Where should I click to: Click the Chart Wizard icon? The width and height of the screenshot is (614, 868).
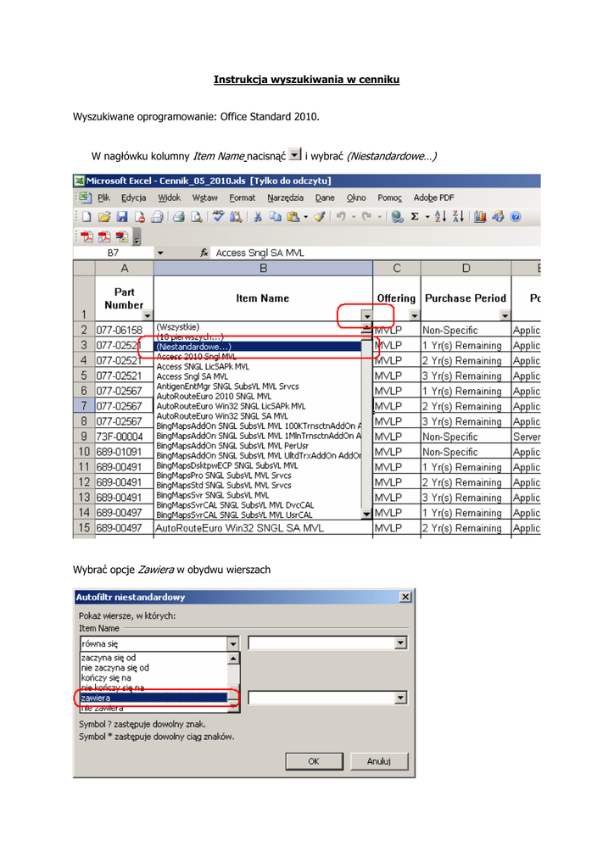tap(480, 217)
